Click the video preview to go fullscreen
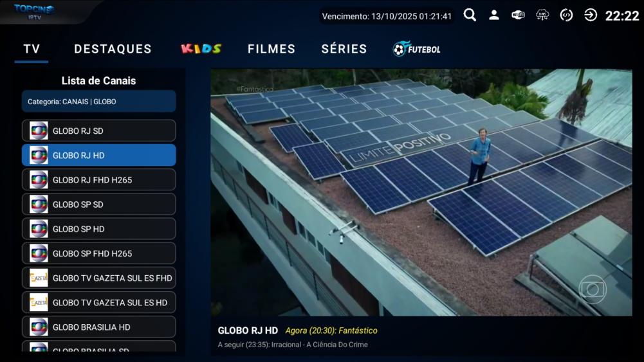This screenshot has width=644, height=362. (x=421, y=192)
